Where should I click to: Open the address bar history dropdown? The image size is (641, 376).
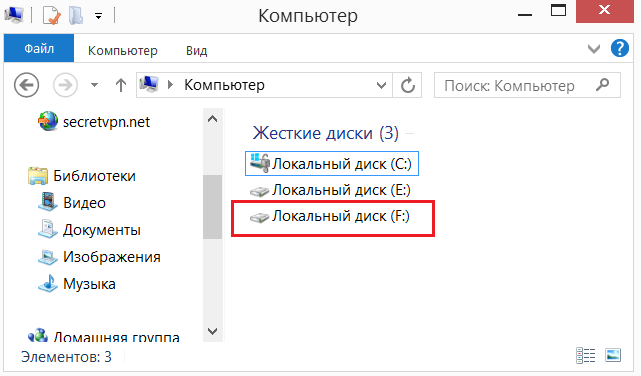pos(381,85)
